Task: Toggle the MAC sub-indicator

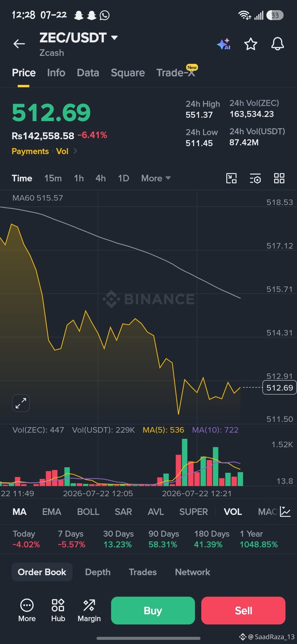Action: pyautogui.click(x=268, y=512)
